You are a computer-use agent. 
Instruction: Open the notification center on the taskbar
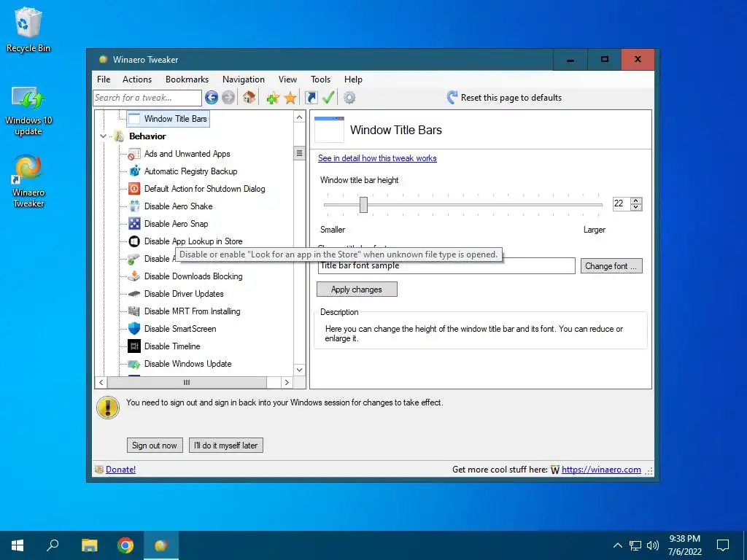tap(723, 545)
